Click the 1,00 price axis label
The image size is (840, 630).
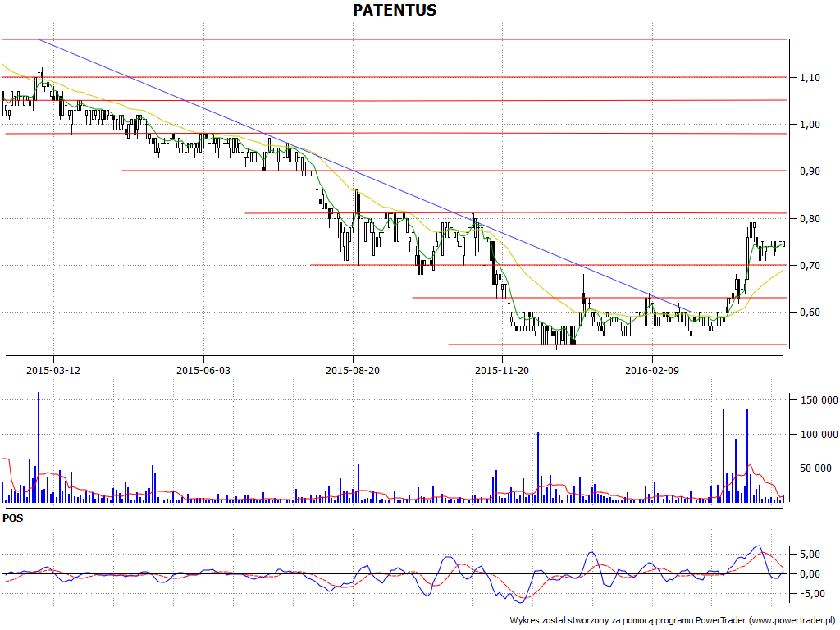pyautogui.click(x=810, y=125)
